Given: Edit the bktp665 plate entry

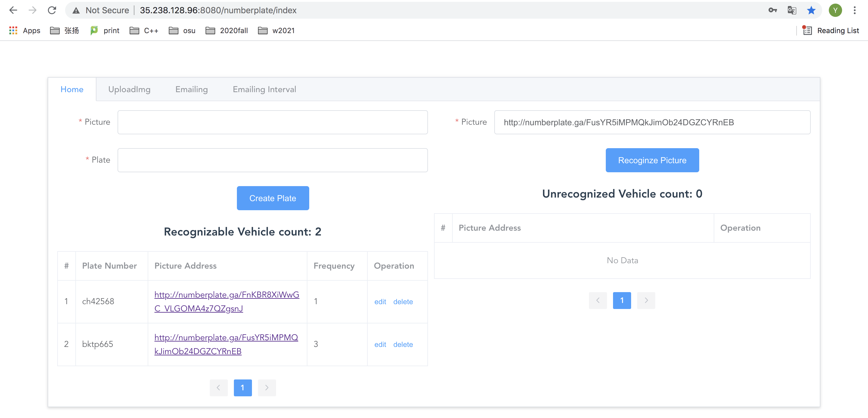Looking at the screenshot, I should click(380, 345).
